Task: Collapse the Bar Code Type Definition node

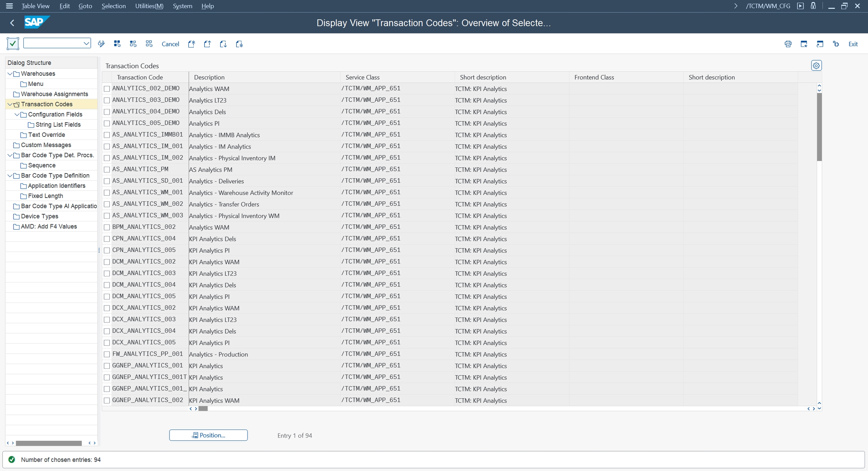Action: [10, 175]
